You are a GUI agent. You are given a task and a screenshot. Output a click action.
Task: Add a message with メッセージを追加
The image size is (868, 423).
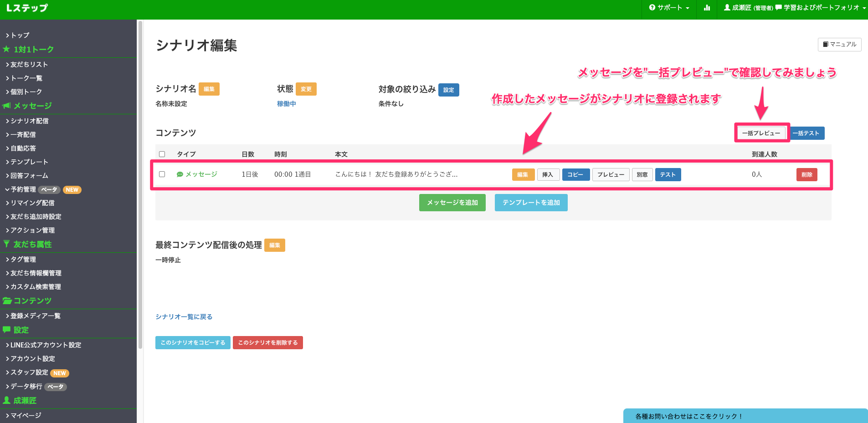pos(452,202)
